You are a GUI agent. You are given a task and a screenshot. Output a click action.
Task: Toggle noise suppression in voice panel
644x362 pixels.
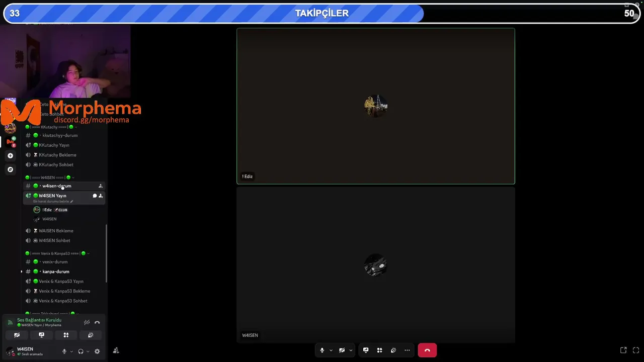point(87,322)
